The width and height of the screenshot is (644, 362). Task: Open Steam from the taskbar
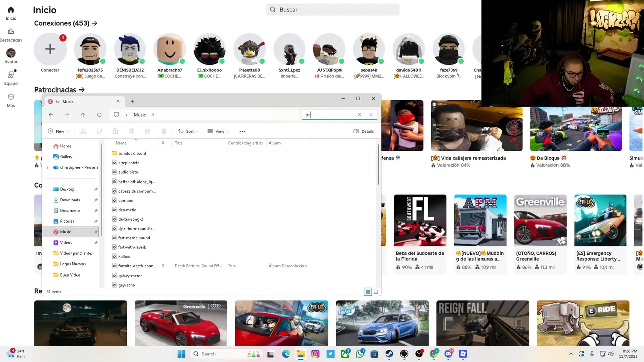click(389, 354)
